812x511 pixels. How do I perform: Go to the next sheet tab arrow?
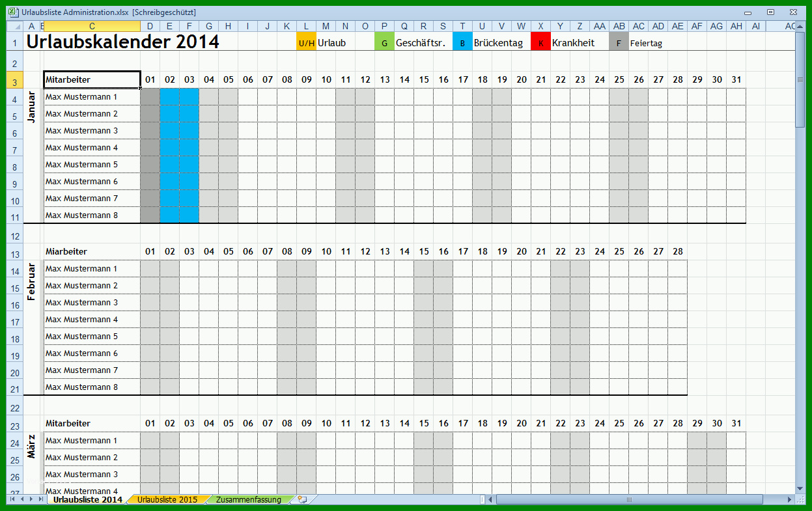coord(31,499)
